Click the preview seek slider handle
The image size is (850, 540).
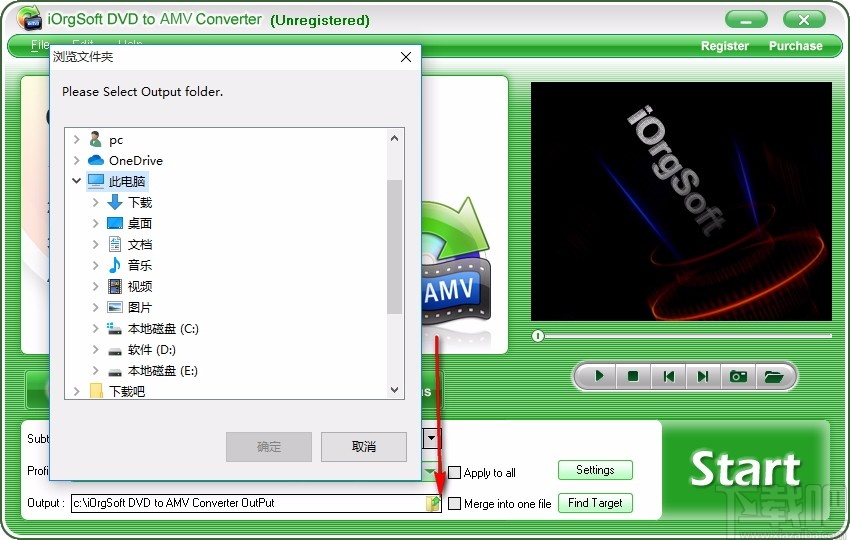pyautogui.click(x=537, y=336)
